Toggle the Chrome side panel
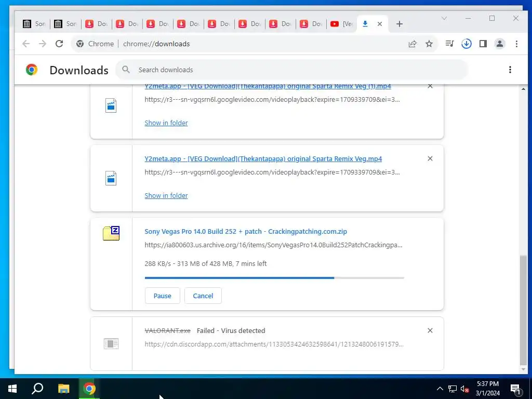 483,44
